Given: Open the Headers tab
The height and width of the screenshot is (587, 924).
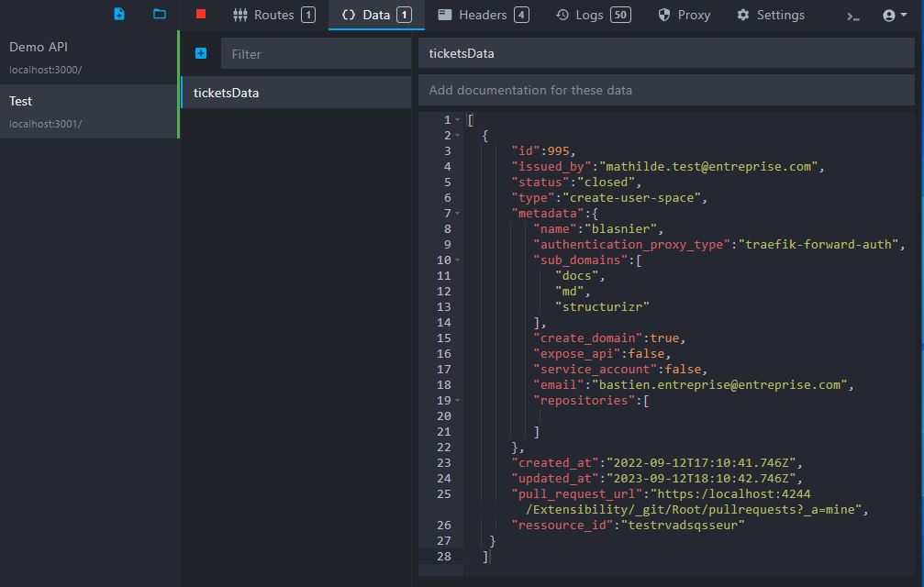Looking at the screenshot, I should click(x=484, y=15).
